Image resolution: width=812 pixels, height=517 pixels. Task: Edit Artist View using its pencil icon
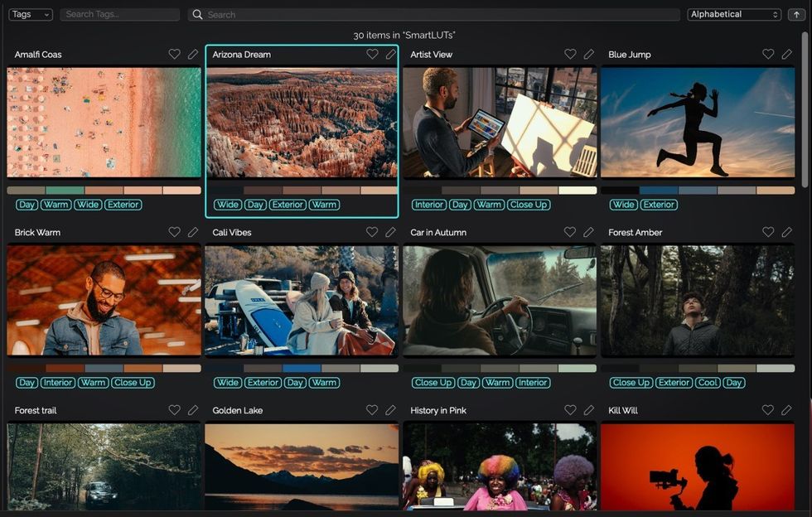[589, 54]
